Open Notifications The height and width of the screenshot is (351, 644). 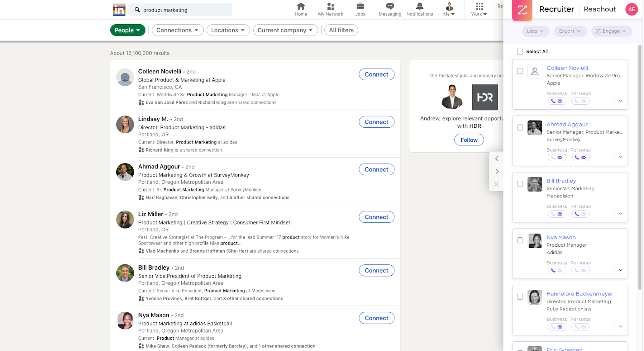(x=419, y=10)
